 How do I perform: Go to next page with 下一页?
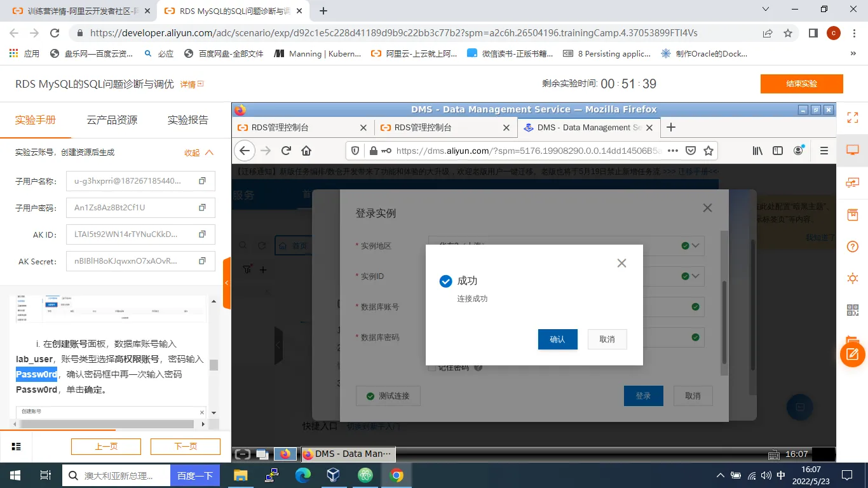(x=186, y=447)
